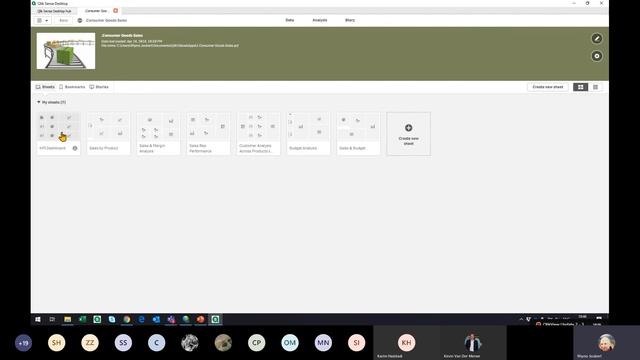Click the Create new sheet button
This screenshot has width=640, height=360.
(548, 87)
